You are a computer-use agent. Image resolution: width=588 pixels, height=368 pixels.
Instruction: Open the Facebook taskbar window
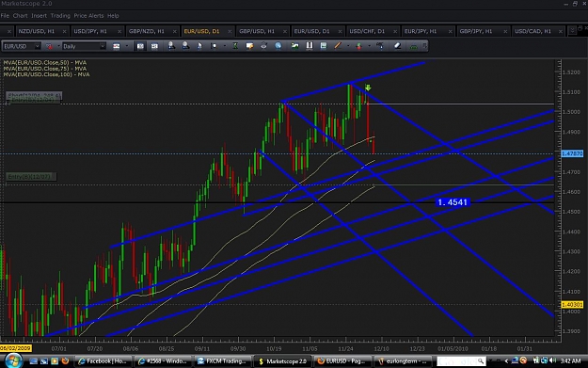click(x=103, y=360)
